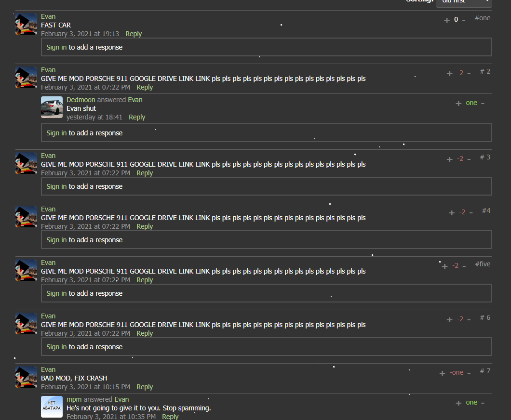
Task: Upvote comment #one with the plus icon
Action: 447,20
